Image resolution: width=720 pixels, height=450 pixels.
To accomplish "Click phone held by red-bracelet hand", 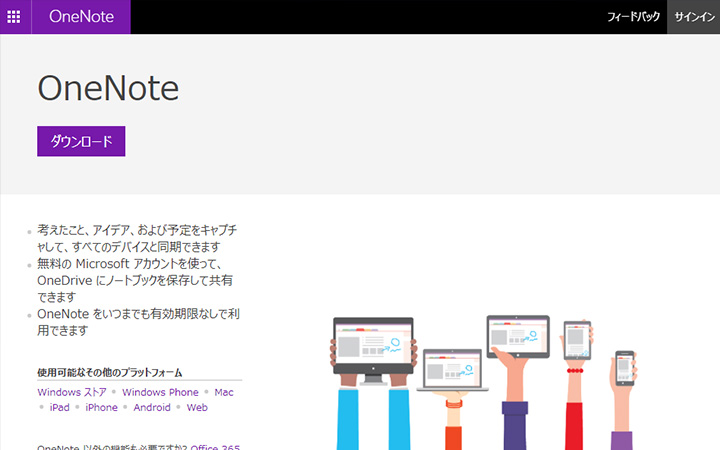I will tap(578, 341).
